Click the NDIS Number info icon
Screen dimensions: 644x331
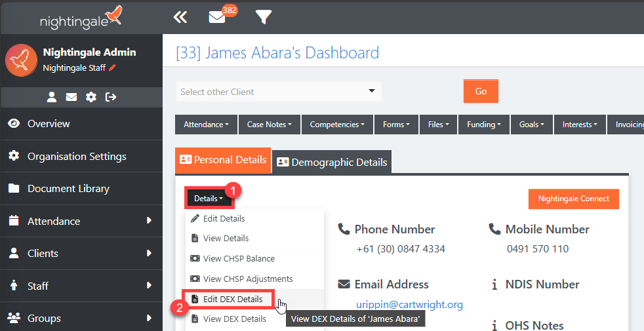494,284
